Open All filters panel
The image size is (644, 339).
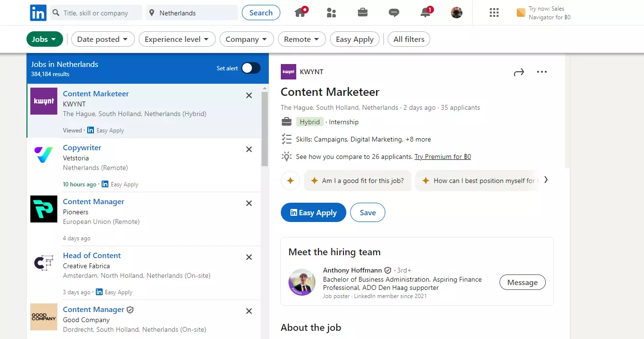(x=409, y=39)
